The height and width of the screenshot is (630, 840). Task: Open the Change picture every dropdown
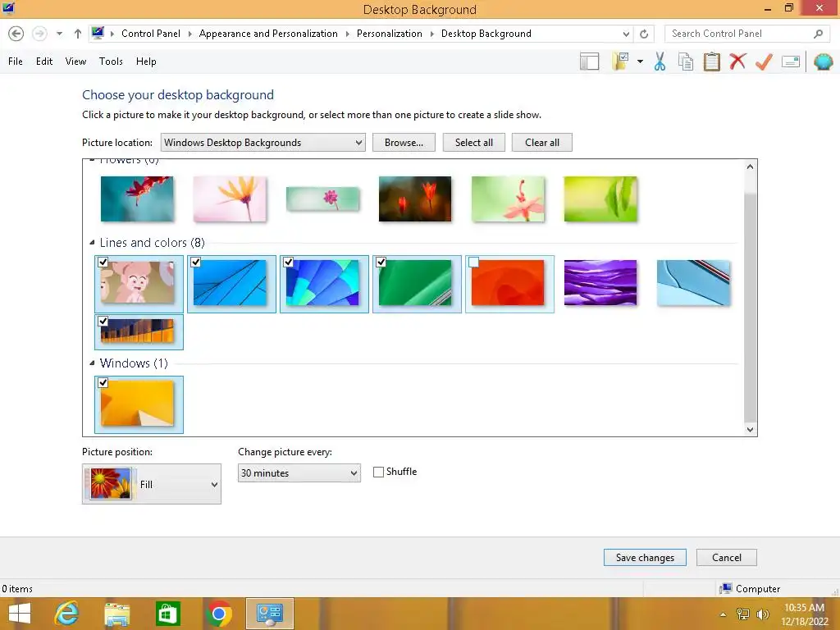click(299, 473)
